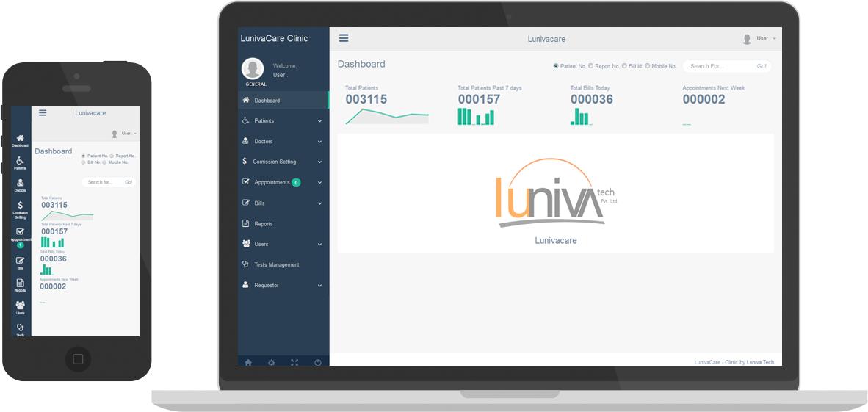Click the Go! button on phone search
This screenshot has width=868, height=412.
[x=129, y=181]
